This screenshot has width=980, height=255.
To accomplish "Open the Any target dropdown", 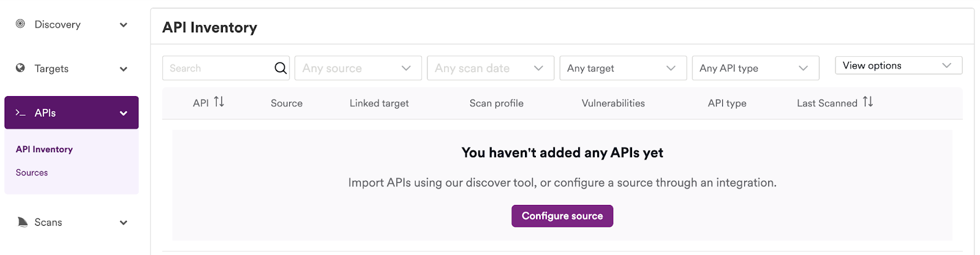I will pyautogui.click(x=623, y=68).
